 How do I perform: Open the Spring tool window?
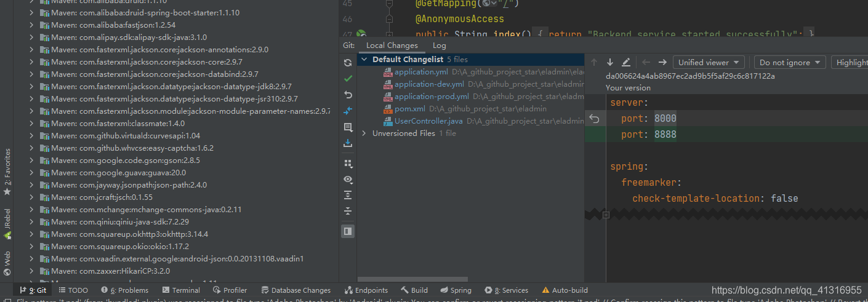pos(455,290)
